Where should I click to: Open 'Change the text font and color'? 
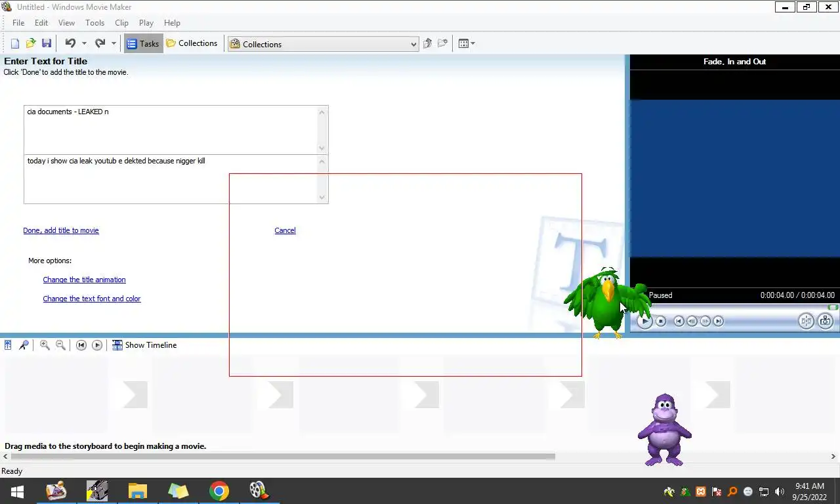tap(92, 299)
